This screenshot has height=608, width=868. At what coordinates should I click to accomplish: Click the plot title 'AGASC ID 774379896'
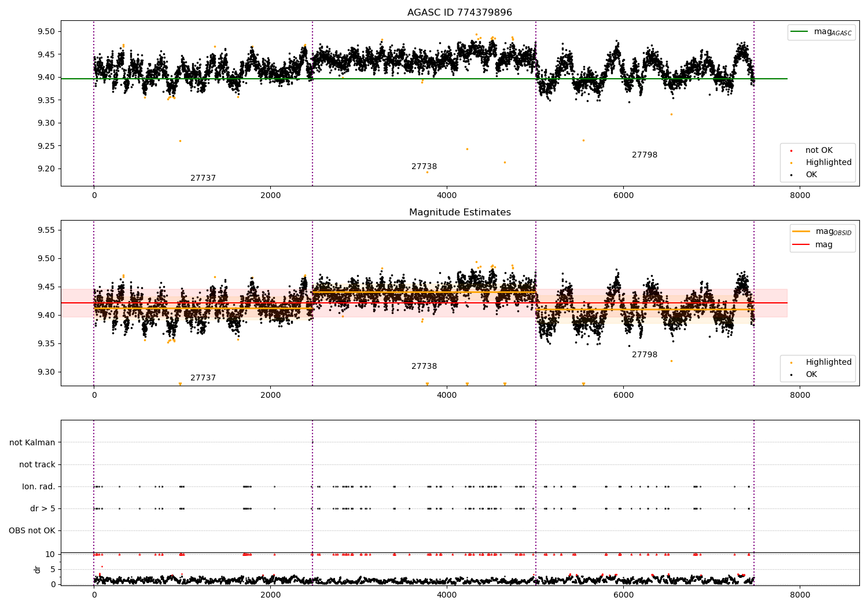click(x=459, y=13)
